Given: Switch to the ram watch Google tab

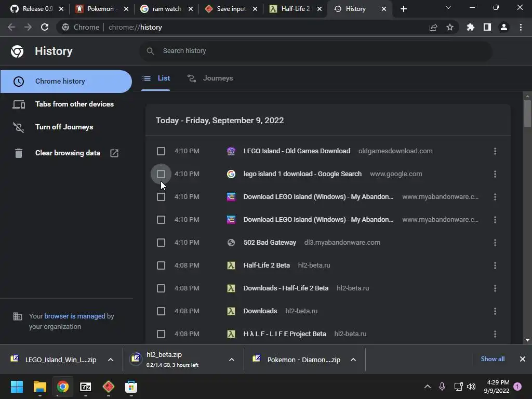Looking at the screenshot, I should pyautogui.click(x=167, y=9).
